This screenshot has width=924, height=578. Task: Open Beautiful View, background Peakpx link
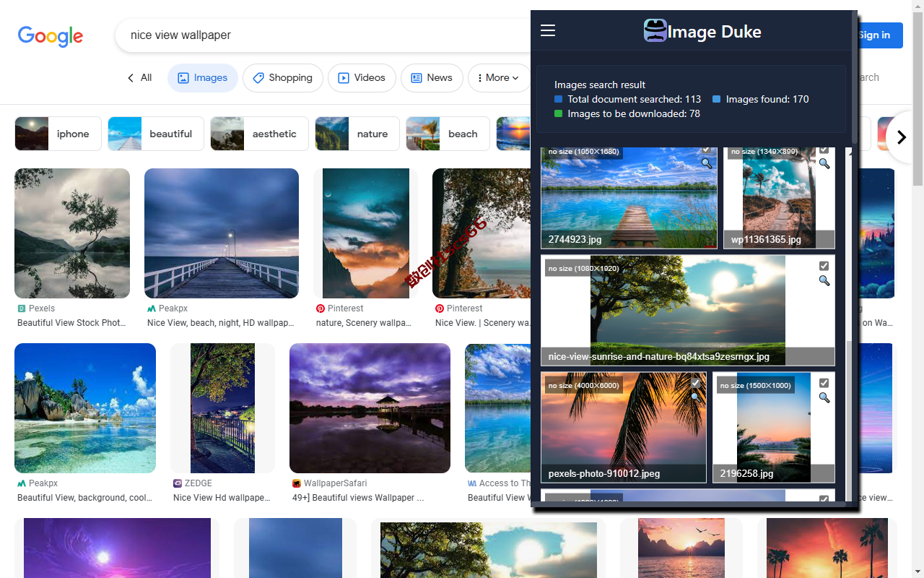(x=85, y=498)
